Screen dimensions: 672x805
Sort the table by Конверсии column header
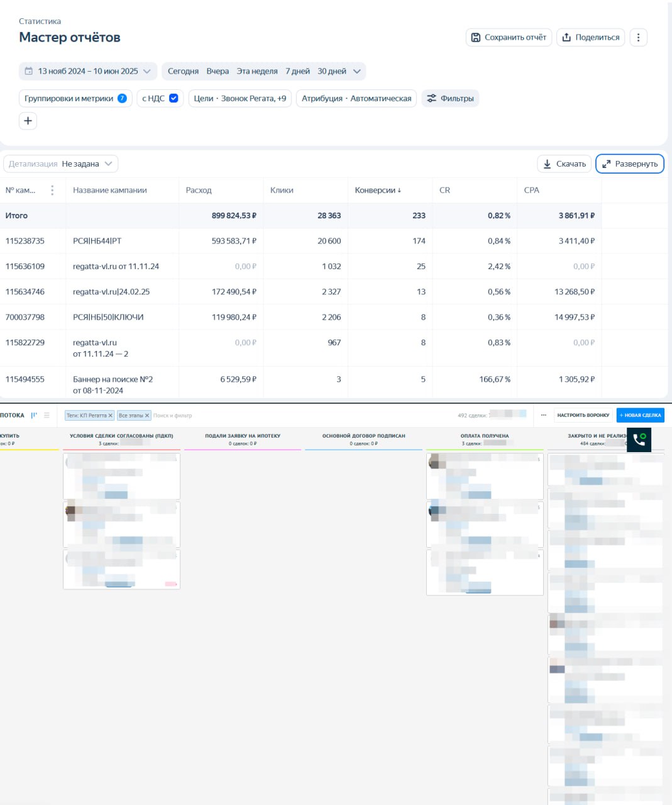point(377,191)
